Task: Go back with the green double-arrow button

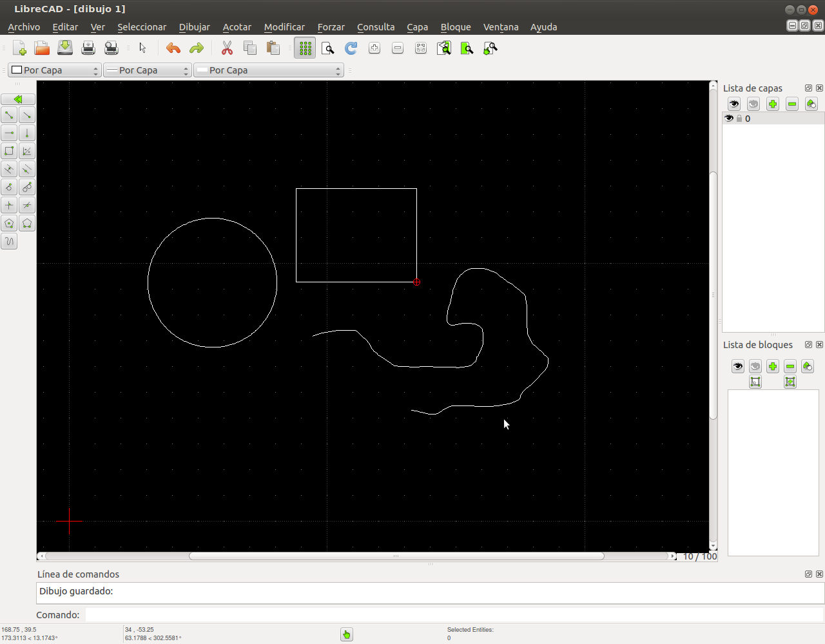Action: pos(18,99)
